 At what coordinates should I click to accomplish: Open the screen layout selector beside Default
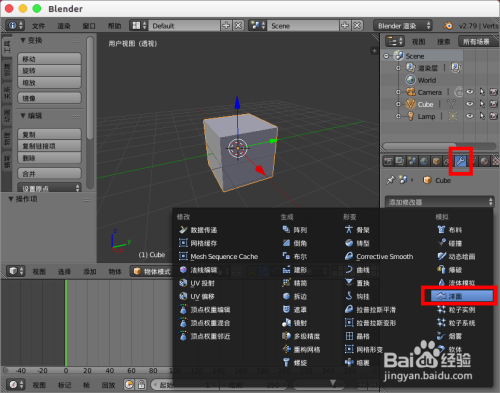pos(139,26)
